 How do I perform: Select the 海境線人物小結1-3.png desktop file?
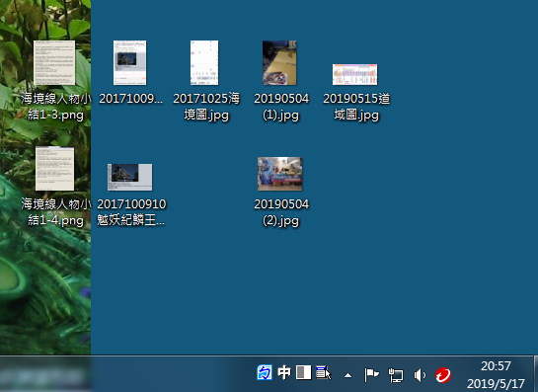(x=54, y=63)
